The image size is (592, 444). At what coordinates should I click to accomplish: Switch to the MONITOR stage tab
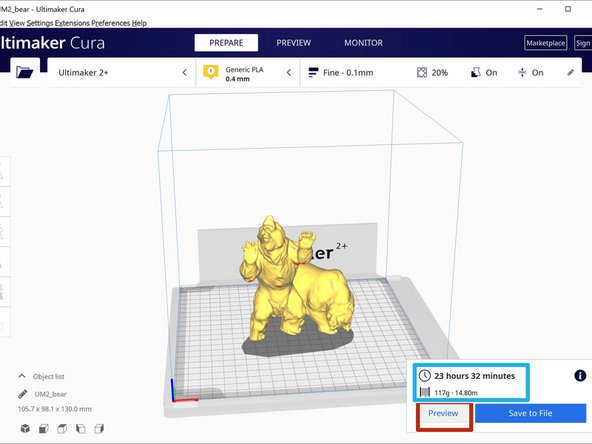pyautogui.click(x=363, y=43)
